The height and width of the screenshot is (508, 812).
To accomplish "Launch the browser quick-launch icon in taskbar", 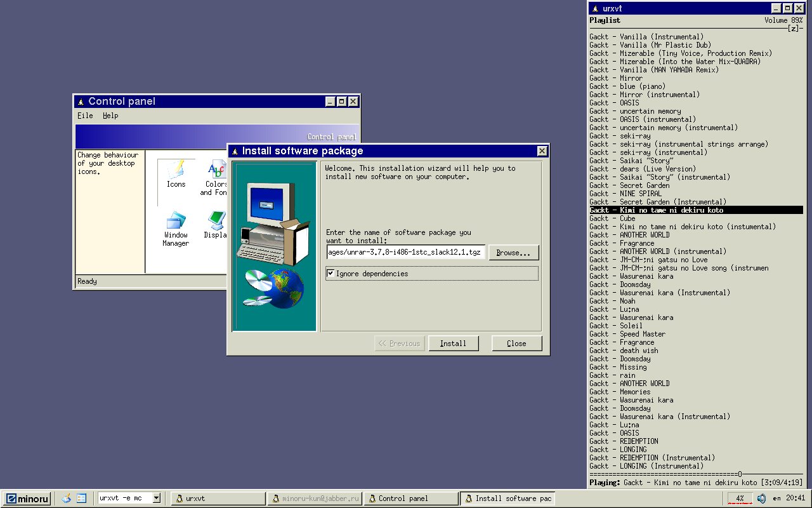I will click(66, 498).
